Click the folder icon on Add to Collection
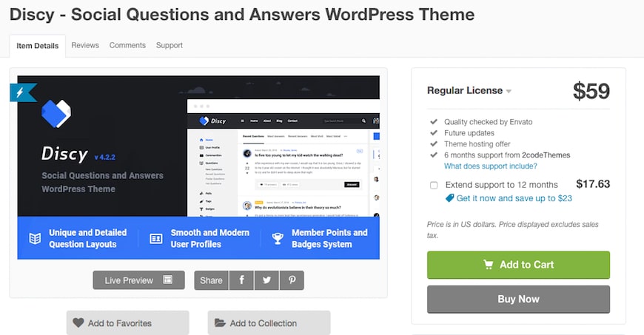644x335 pixels. tap(220, 322)
